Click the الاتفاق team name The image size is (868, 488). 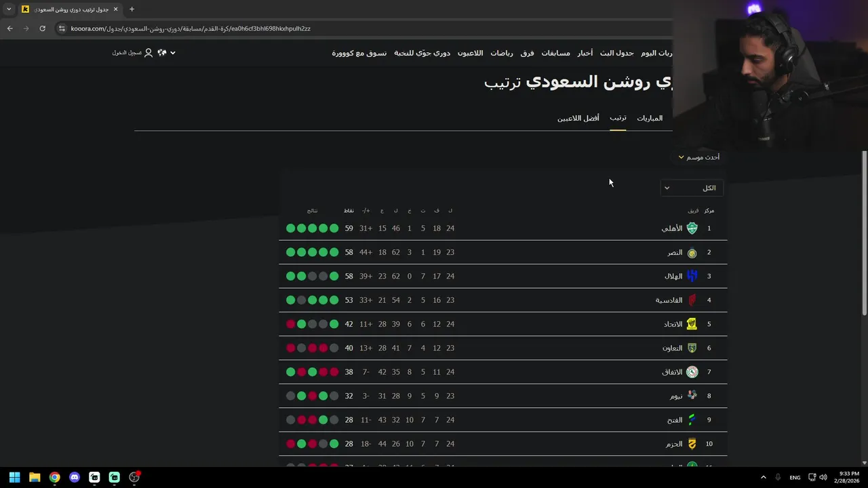tap(672, 372)
